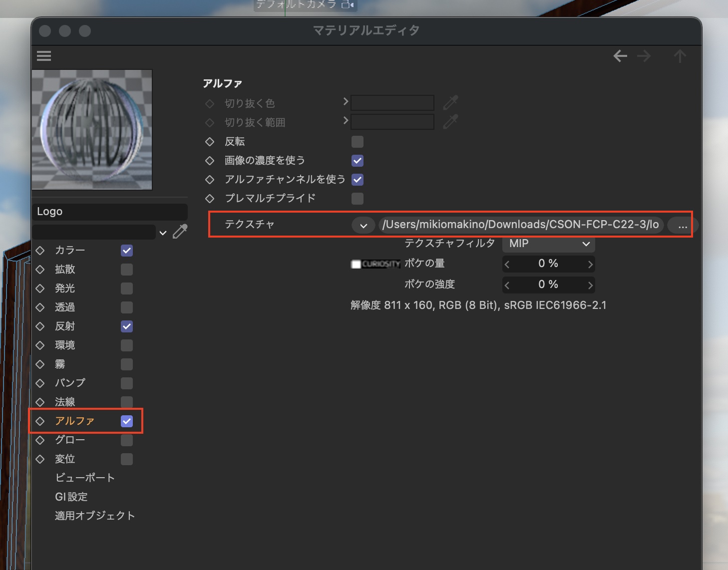Switch to the ビューポート section
This screenshot has width=728, height=570.
(x=85, y=478)
